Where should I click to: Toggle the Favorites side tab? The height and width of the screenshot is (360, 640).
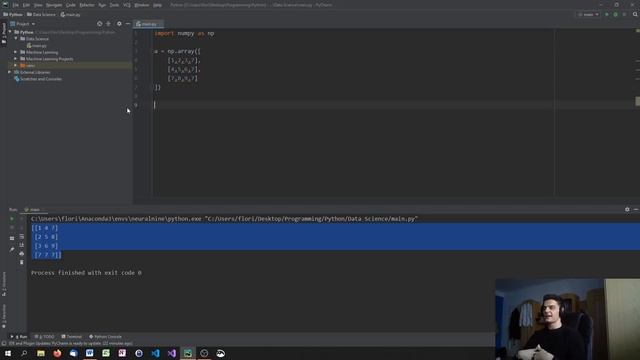[4, 316]
